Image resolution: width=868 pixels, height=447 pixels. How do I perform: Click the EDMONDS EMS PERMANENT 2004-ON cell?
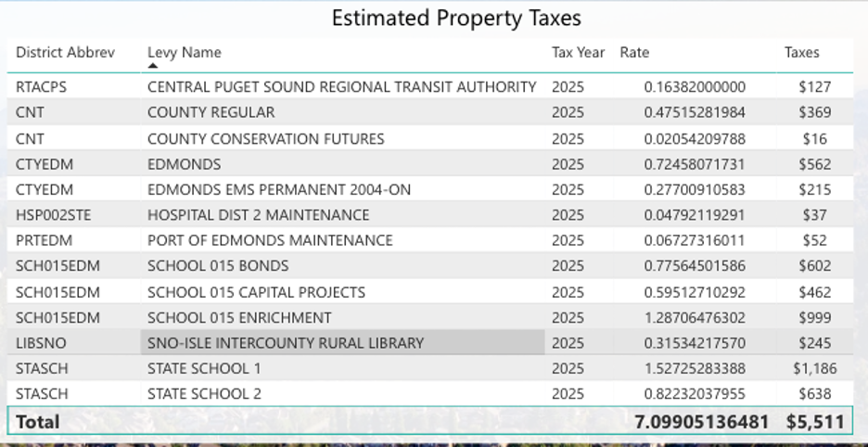click(279, 189)
